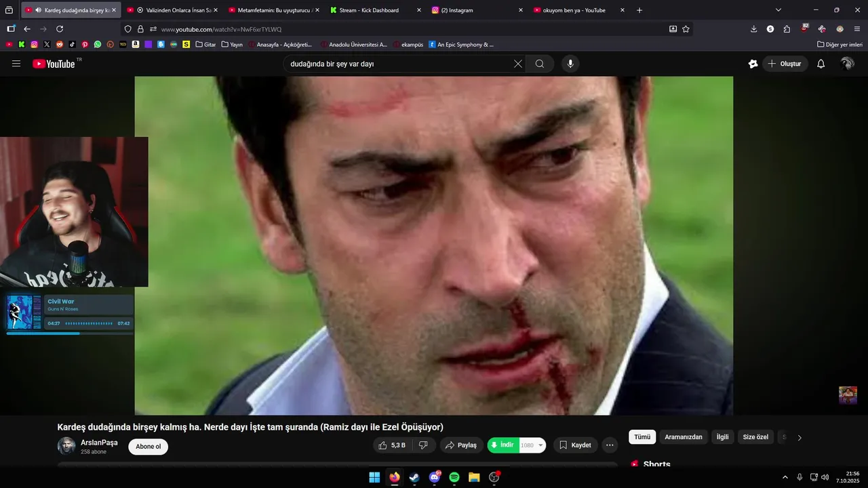Open Steam from the Windows taskbar

[414, 477]
